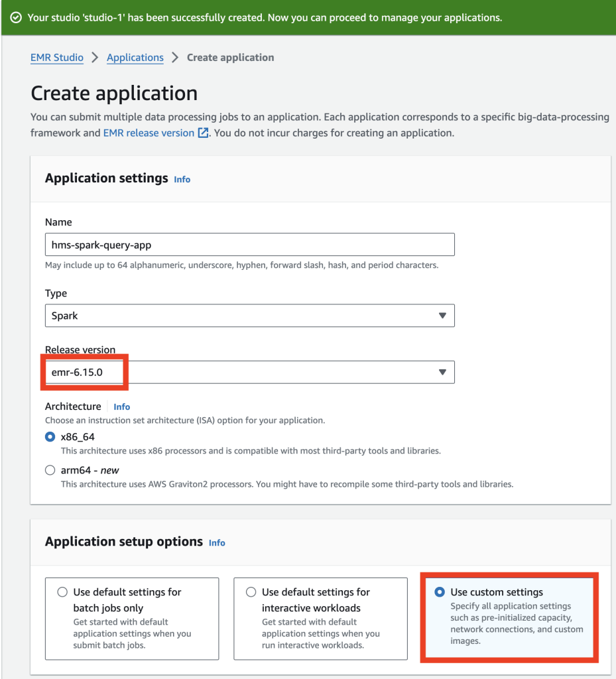Click the Create application breadcrumb text
This screenshot has height=679, width=616.
230,58
